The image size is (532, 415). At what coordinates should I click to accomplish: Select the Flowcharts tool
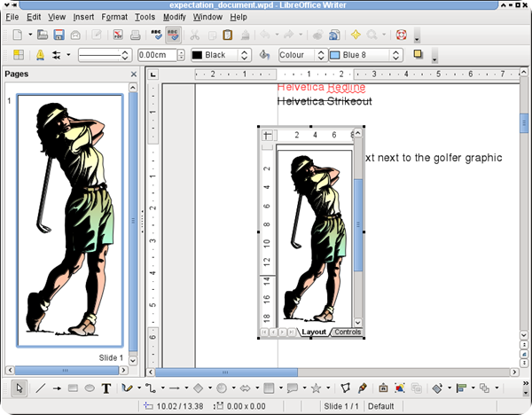point(269,388)
